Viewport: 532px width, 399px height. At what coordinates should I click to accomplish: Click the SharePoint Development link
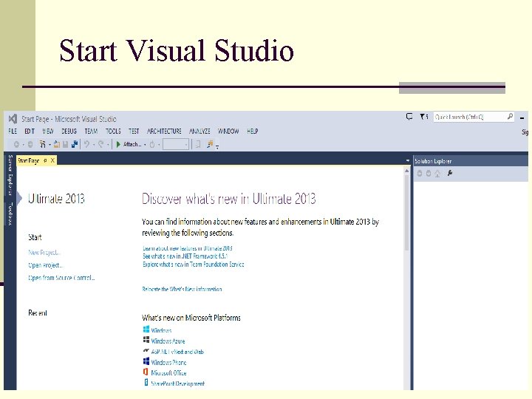click(177, 383)
